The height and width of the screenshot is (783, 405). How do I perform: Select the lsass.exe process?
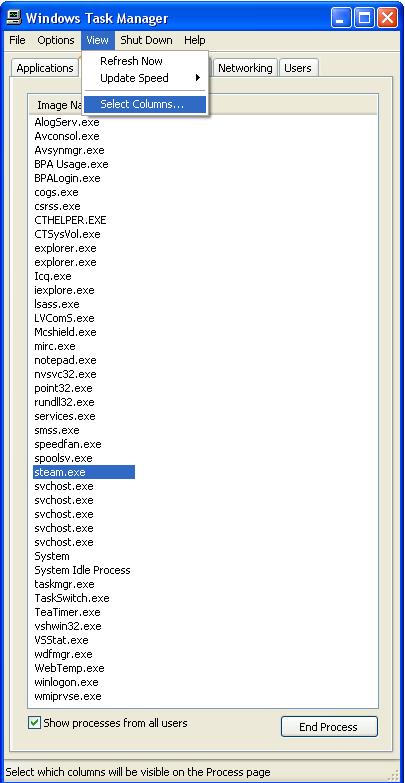(x=57, y=304)
